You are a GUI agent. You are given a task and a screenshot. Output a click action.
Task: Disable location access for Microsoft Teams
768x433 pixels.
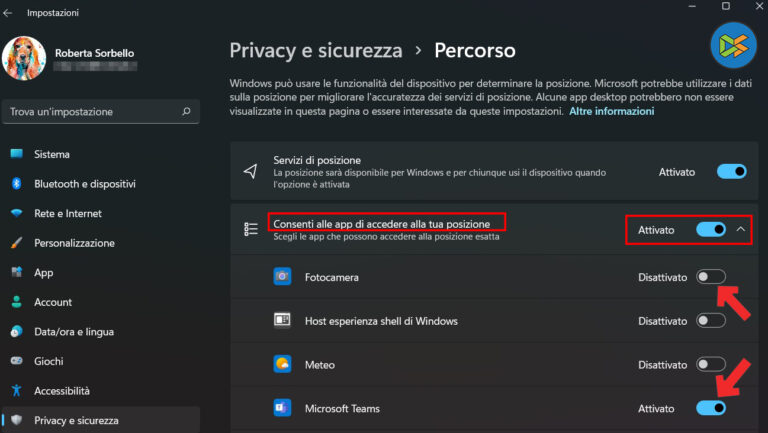tap(711, 408)
